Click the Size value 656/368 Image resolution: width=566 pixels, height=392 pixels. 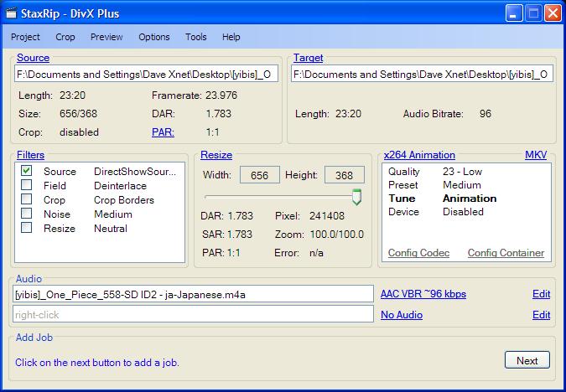[78, 114]
